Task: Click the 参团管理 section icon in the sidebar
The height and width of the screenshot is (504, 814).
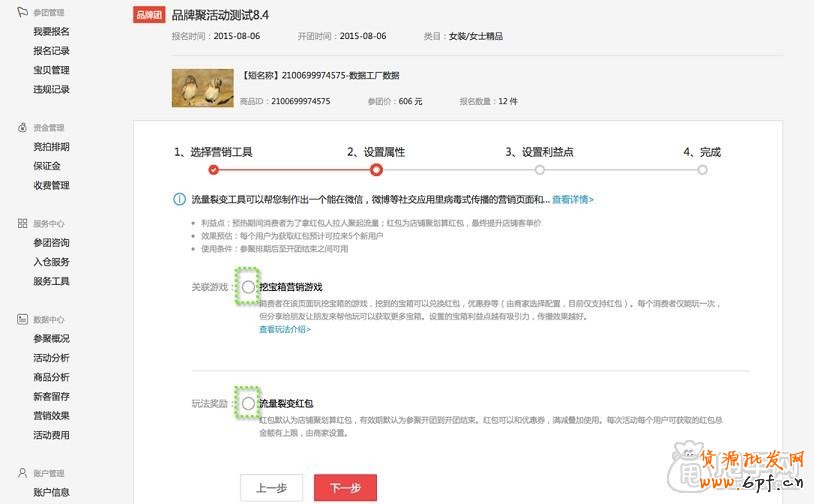Action: 23,13
